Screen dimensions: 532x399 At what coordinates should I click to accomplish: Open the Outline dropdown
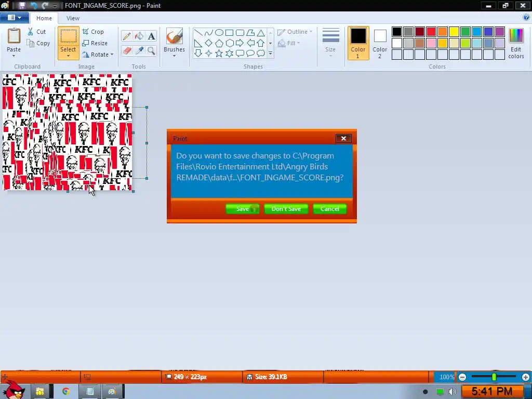295,32
